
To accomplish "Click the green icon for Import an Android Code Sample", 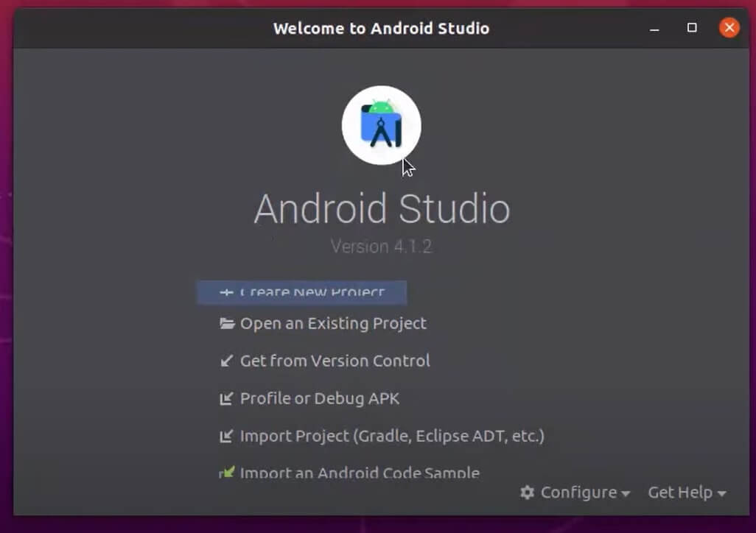I will click(227, 473).
